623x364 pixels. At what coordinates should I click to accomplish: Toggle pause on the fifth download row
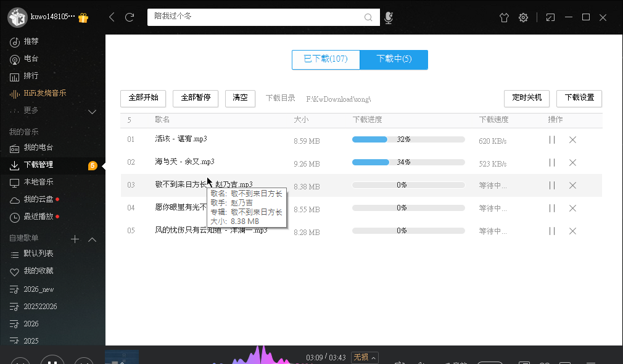click(552, 231)
